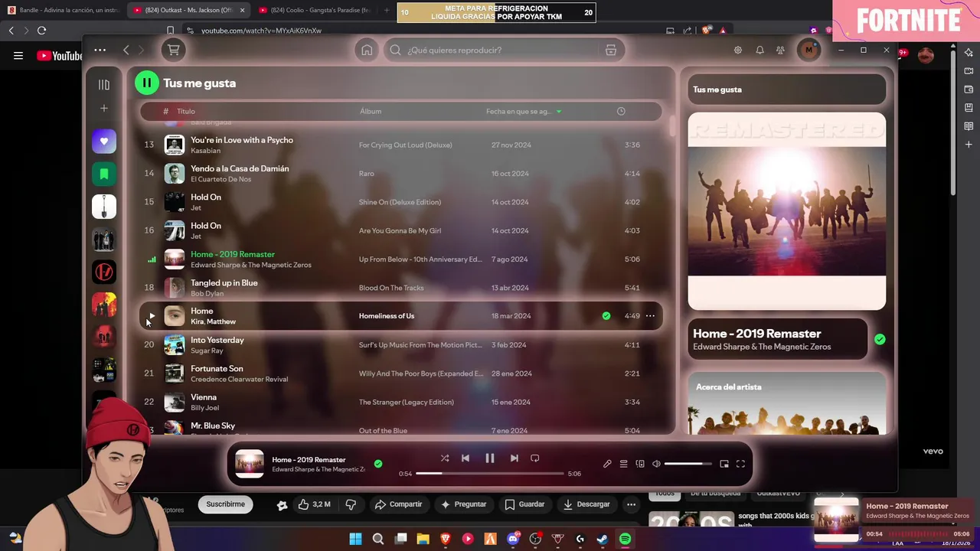The width and height of the screenshot is (980, 551).
Task: Sort by Fecha en que se agregó header
Action: tap(523, 111)
